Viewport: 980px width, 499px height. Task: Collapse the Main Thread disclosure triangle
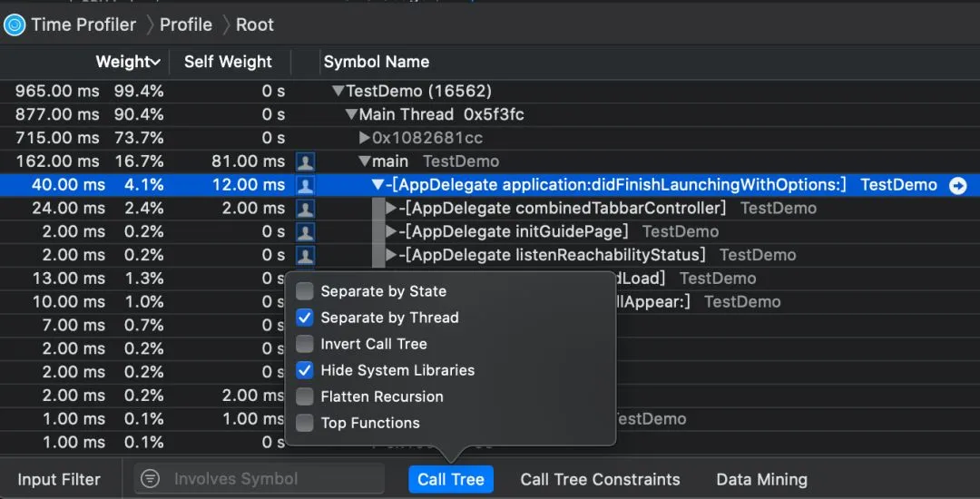click(350, 114)
